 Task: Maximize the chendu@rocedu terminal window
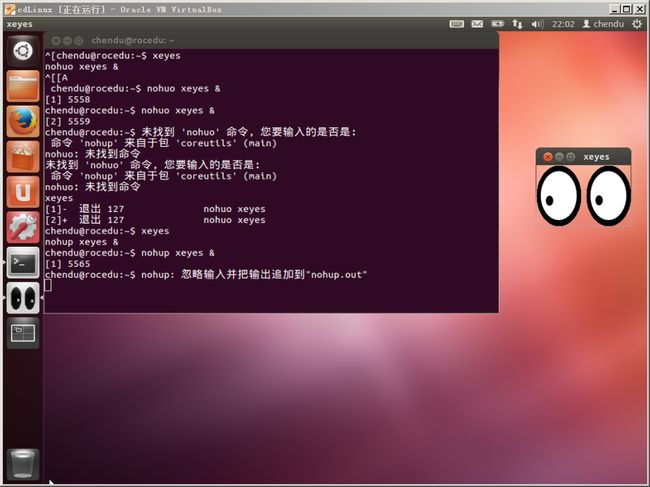pos(79,41)
